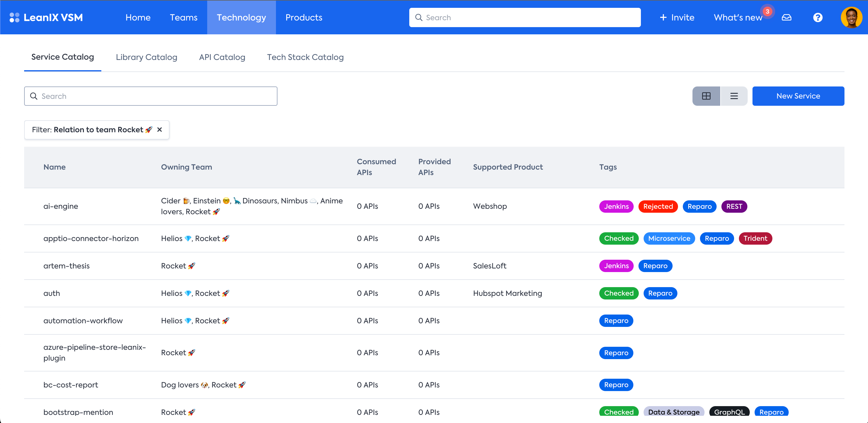868x423 pixels.
Task: Open the Home menu
Action: (138, 17)
